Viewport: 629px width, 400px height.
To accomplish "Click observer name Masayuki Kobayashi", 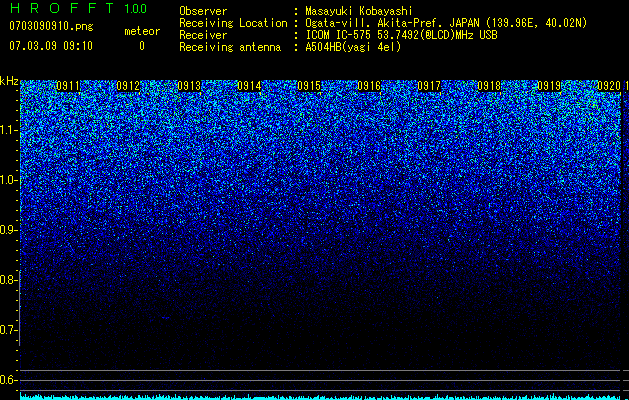I will click(x=359, y=11).
